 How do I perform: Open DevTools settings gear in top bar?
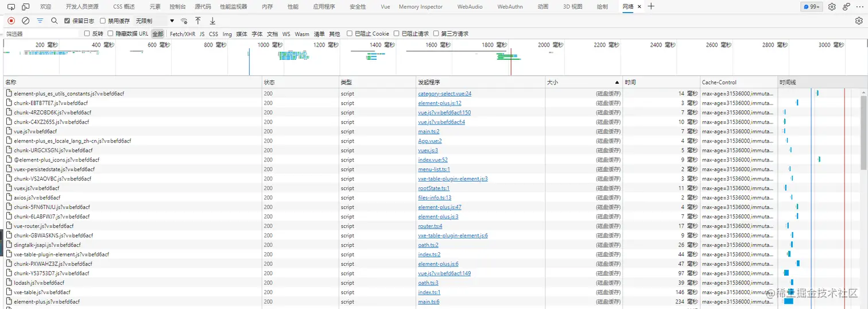click(832, 7)
